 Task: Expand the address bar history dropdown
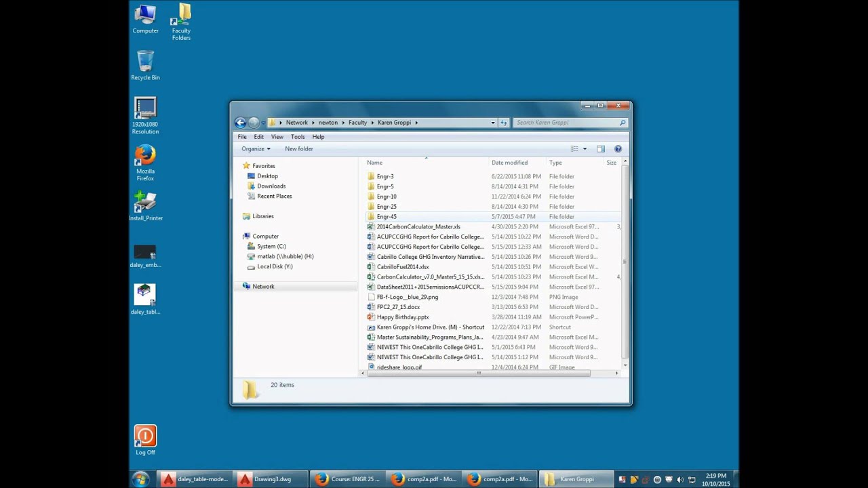coord(493,123)
